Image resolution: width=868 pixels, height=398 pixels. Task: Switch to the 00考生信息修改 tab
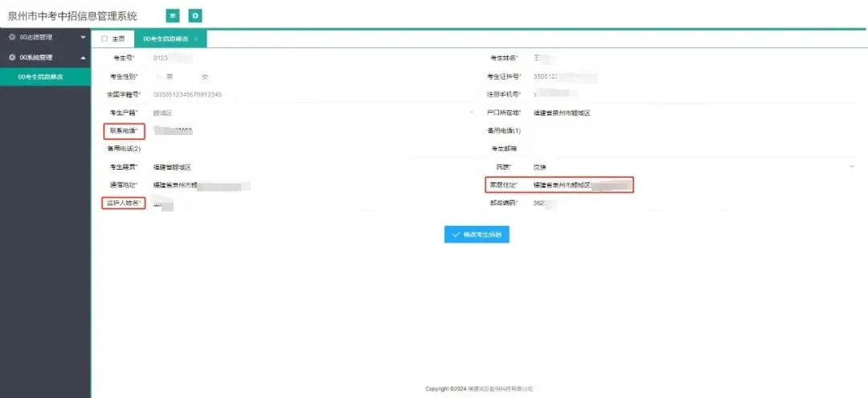tap(170, 39)
